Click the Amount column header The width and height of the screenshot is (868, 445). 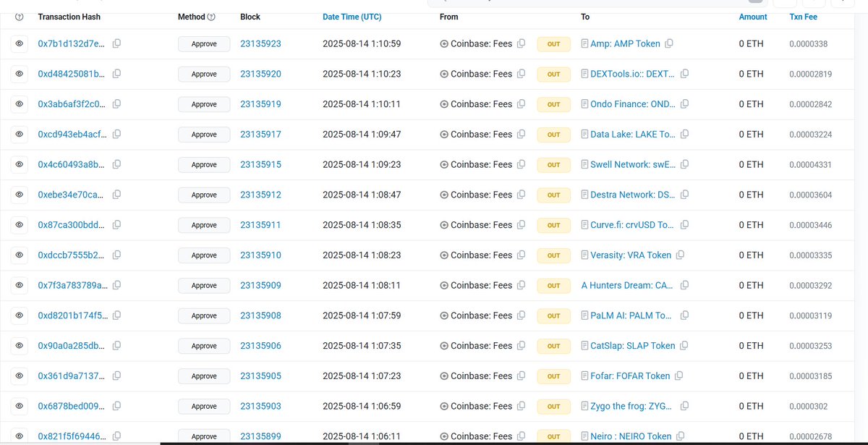pos(753,17)
